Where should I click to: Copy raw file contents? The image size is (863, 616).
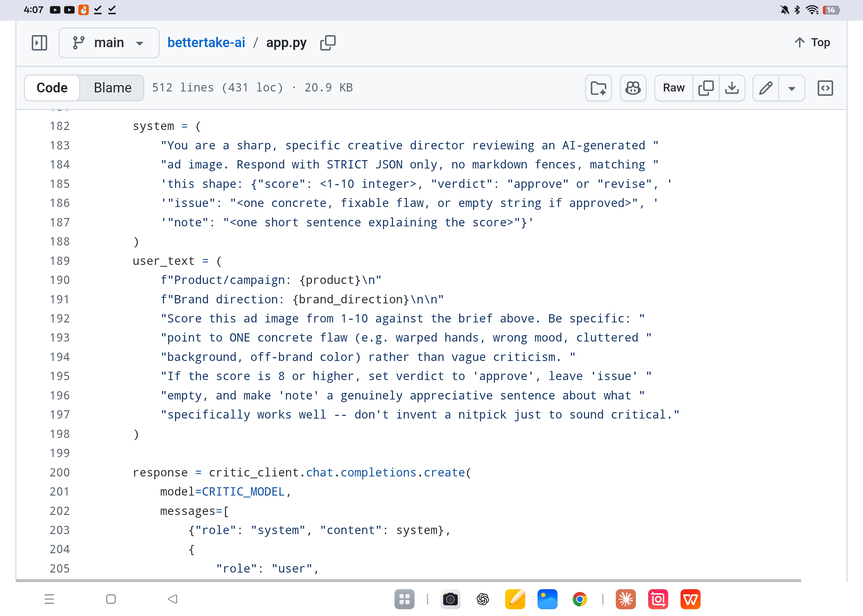[706, 88]
